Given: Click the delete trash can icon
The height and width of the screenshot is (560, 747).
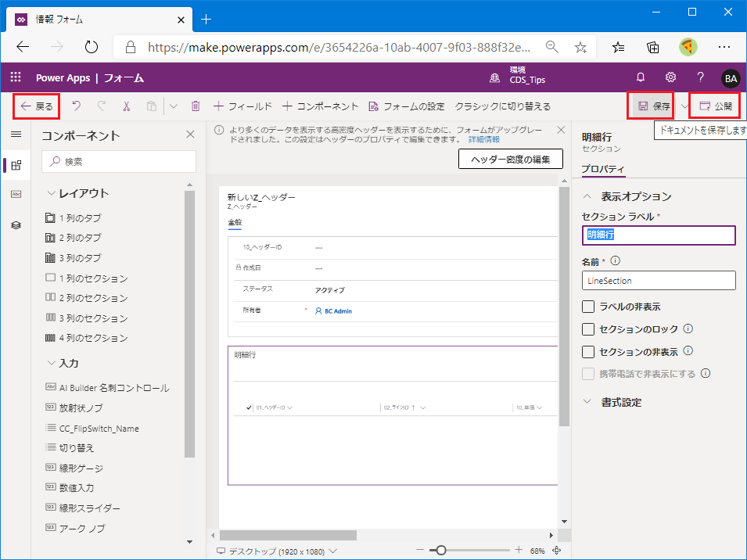Looking at the screenshot, I should click(196, 106).
